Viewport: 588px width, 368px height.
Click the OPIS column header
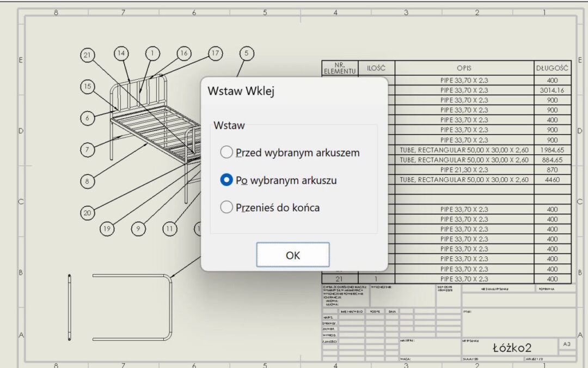(464, 68)
